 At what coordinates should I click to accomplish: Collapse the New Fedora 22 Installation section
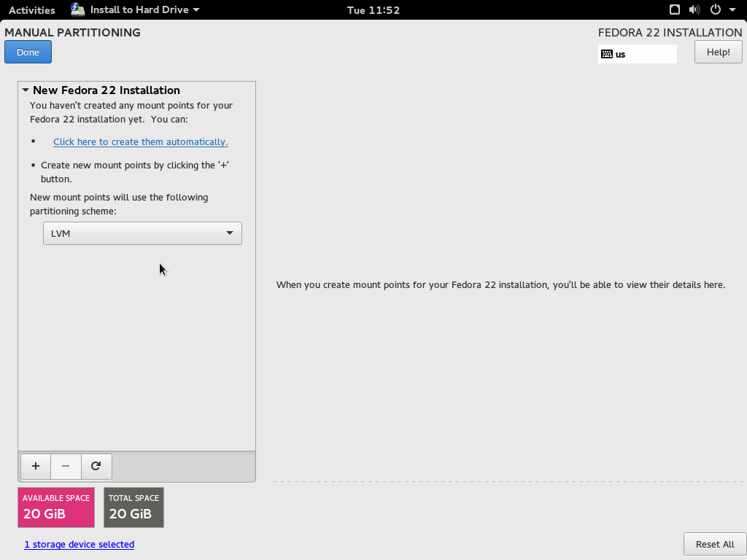[x=26, y=90]
